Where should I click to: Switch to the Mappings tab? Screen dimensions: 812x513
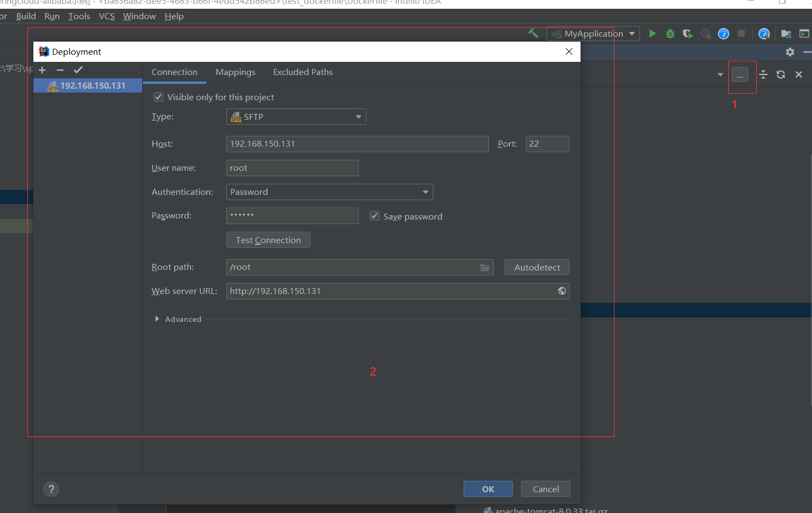(x=235, y=72)
